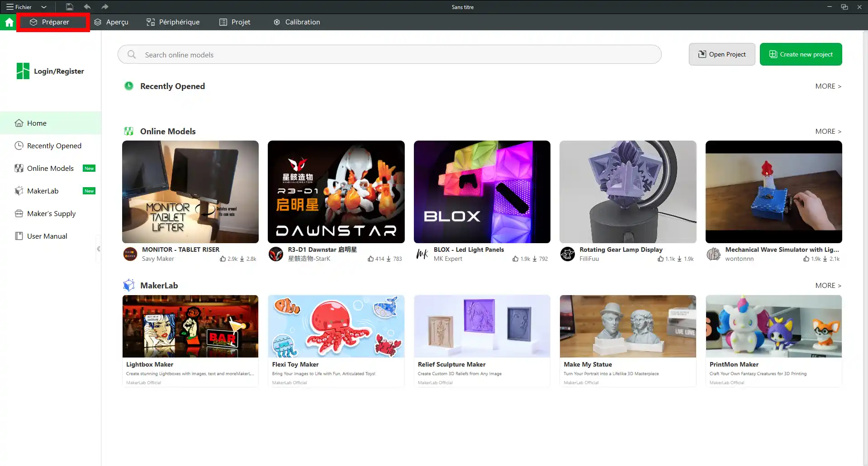Open the Relief Sculpture Maker card
The height and width of the screenshot is (466, 868).
[482, 341]
